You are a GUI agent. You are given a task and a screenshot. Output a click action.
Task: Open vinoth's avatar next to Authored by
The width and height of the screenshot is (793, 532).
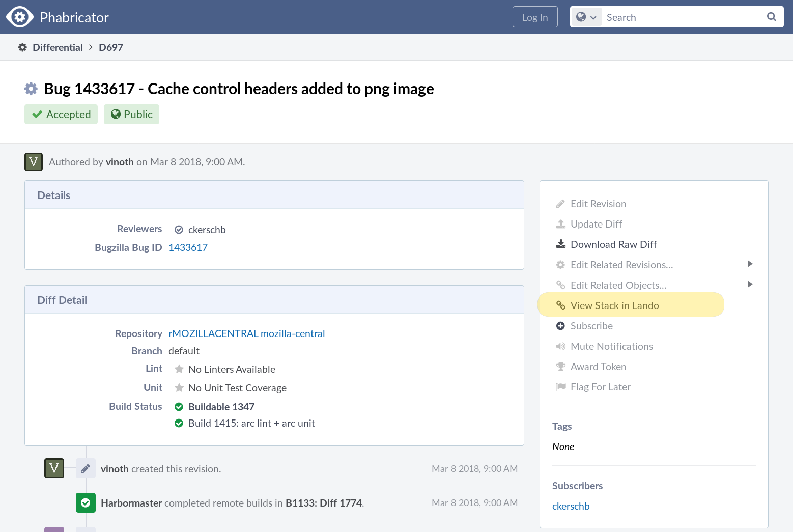(34, 162)
